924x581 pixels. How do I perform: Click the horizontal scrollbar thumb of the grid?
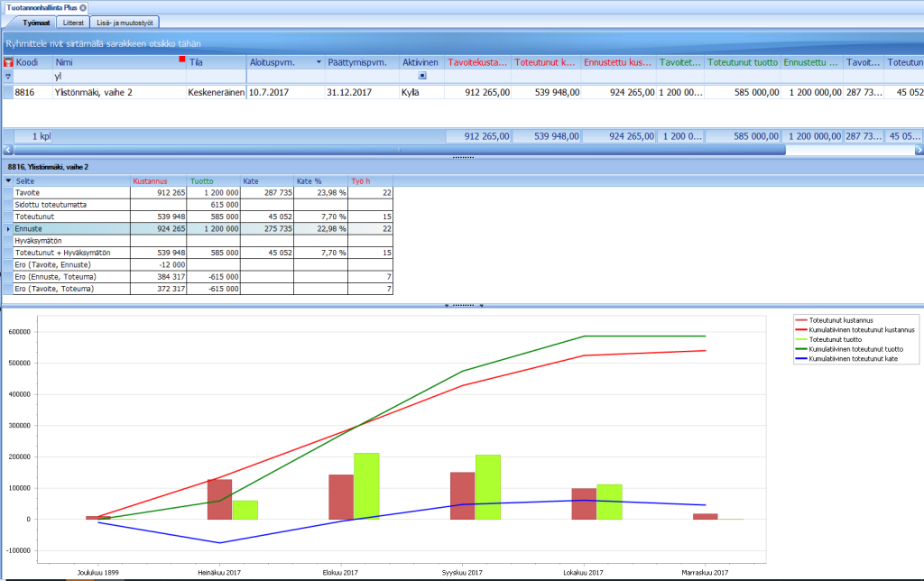[x=399, y=151]
